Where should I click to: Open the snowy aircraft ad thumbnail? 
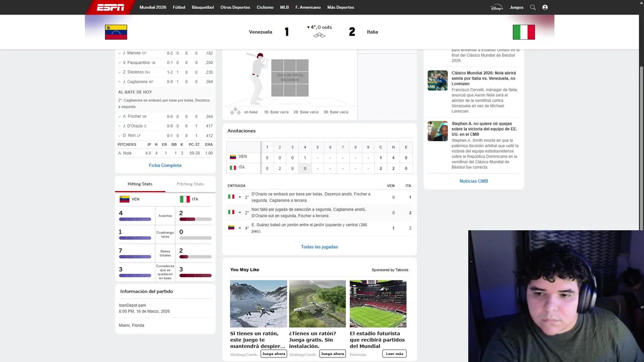[x=259, y=304]
